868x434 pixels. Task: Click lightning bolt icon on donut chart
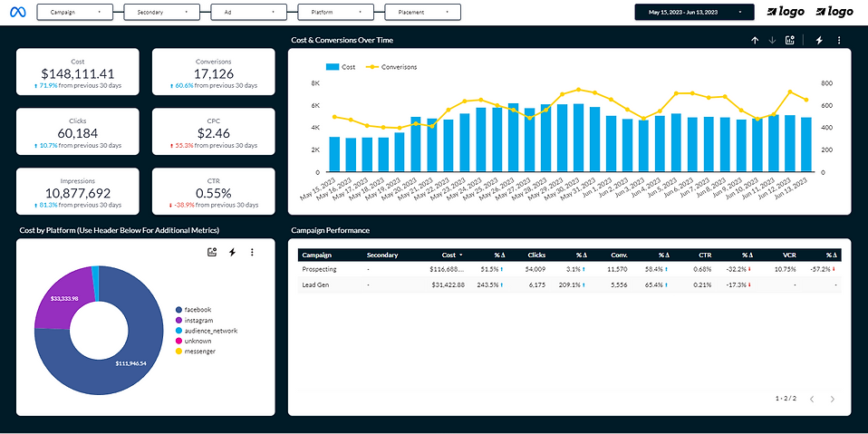232,253
